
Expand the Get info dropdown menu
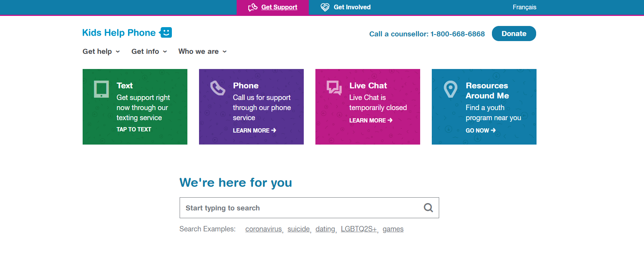click(x=149, y=52)
